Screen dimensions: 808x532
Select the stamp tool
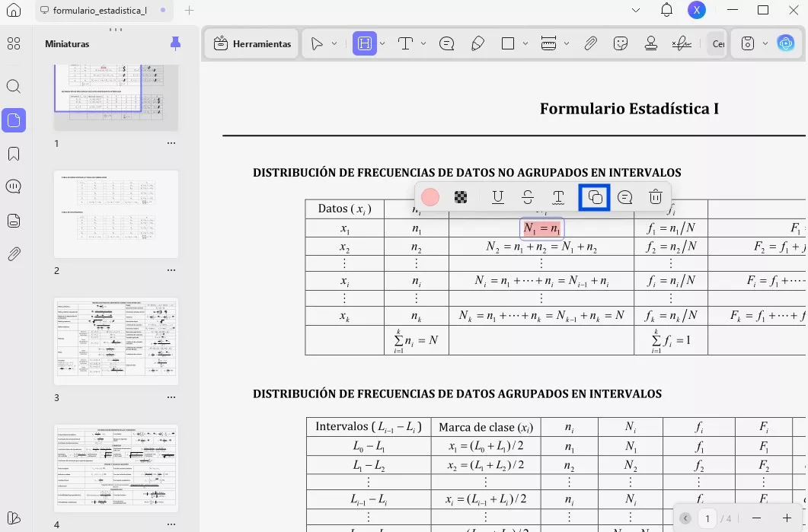click(x=651, y=44)
